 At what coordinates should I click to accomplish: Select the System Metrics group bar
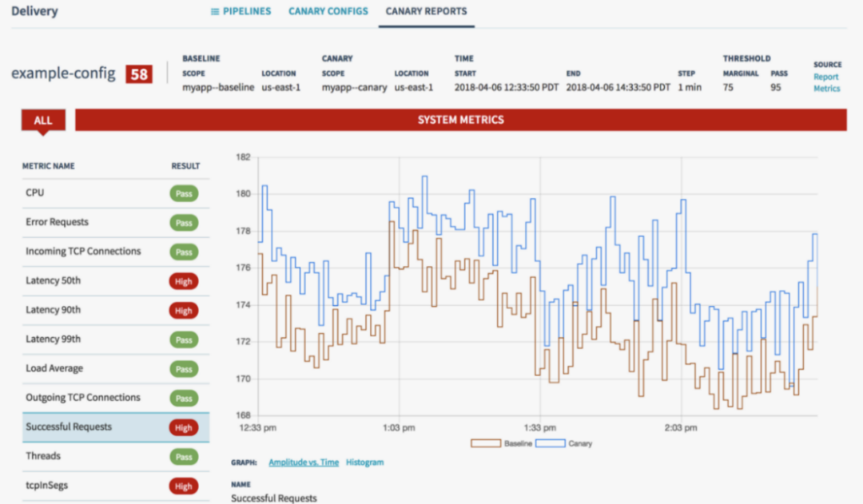click(461, 120)
